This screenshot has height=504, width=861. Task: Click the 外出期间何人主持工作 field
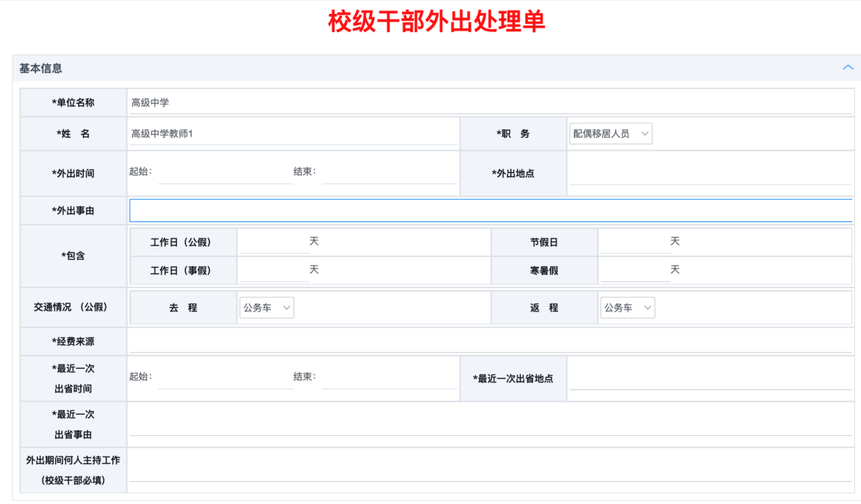pos(490,470)
